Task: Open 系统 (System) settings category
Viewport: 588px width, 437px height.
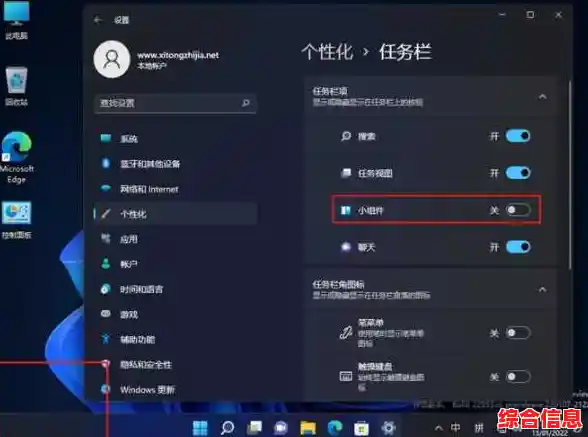Action: point(175,139)
